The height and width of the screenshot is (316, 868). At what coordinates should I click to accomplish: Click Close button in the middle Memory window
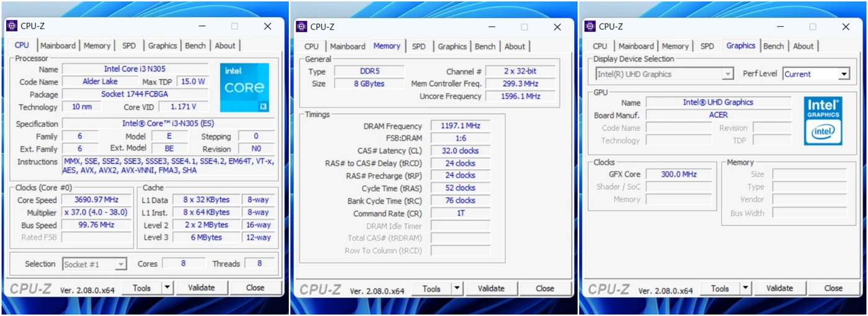[545, 288]
